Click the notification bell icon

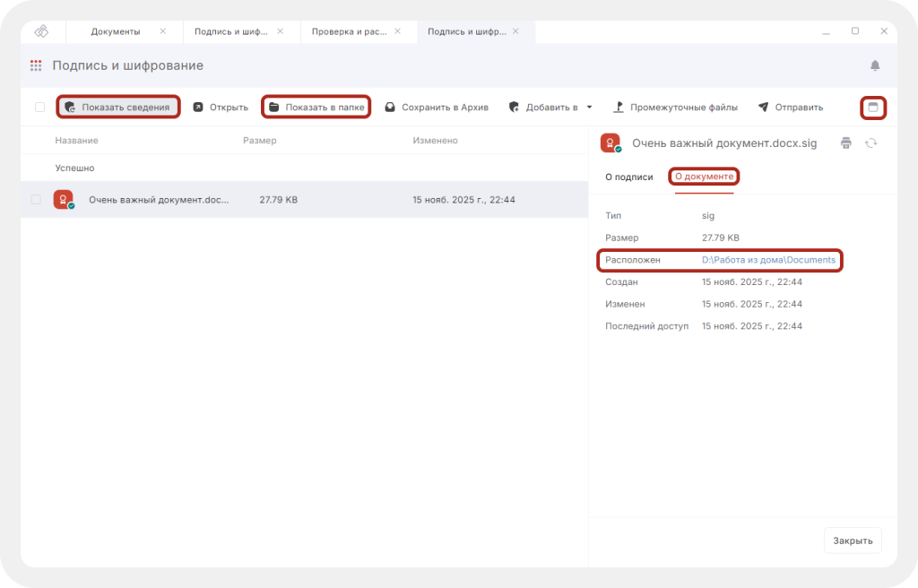click(x=875, y=65)
